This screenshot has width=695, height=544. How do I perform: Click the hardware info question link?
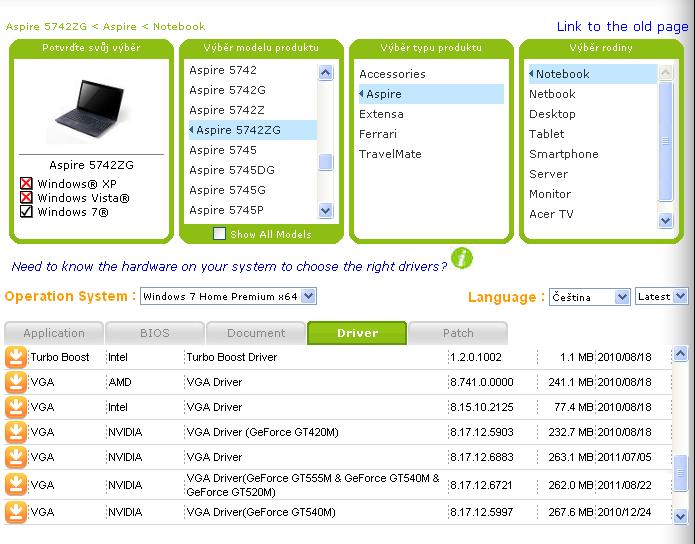click(x=229, y=266)
